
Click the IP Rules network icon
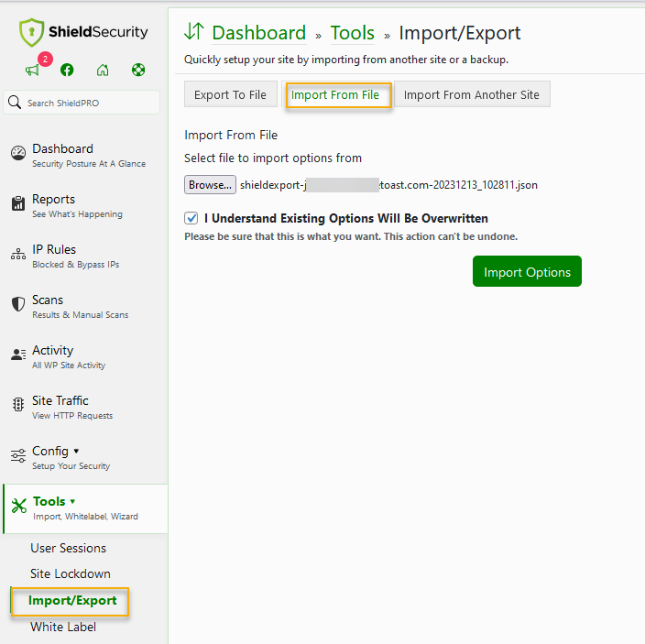tap(18, 254)
